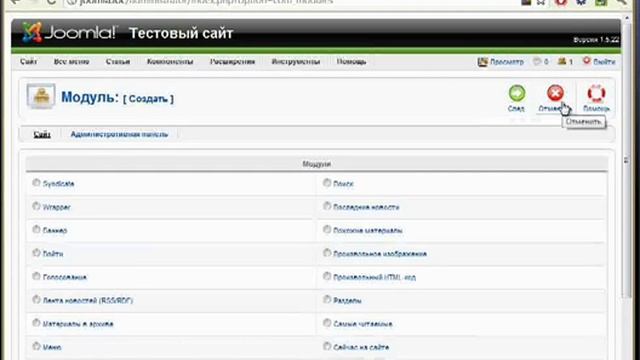Select the Баннер module radio button

[x=36, y=229]
